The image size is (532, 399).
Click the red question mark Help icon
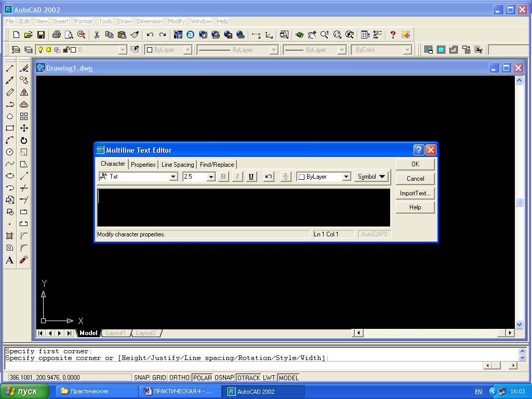point(393,35)
